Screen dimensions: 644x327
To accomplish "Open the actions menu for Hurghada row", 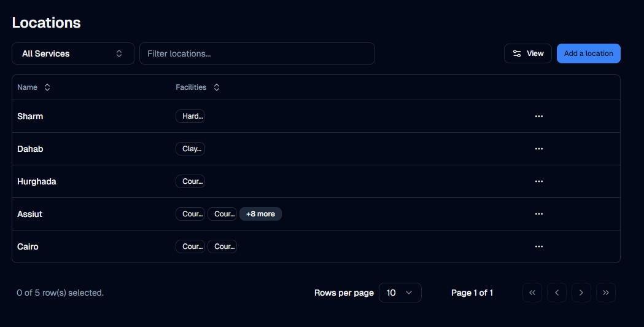I will tap(539, 181).
